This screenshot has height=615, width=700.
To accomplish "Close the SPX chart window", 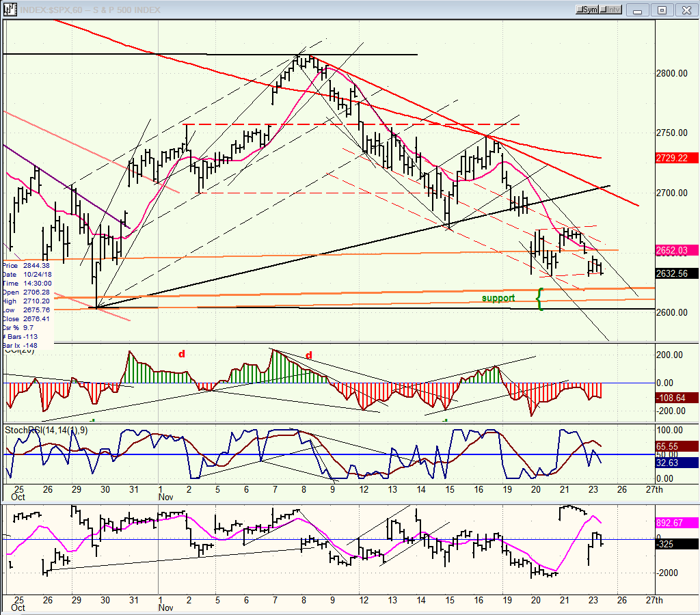I will (686, 10).
